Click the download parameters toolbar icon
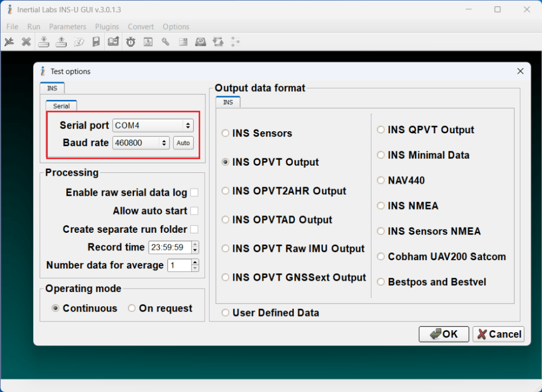This screenshot has width=542, height=392. pos(43,41)
